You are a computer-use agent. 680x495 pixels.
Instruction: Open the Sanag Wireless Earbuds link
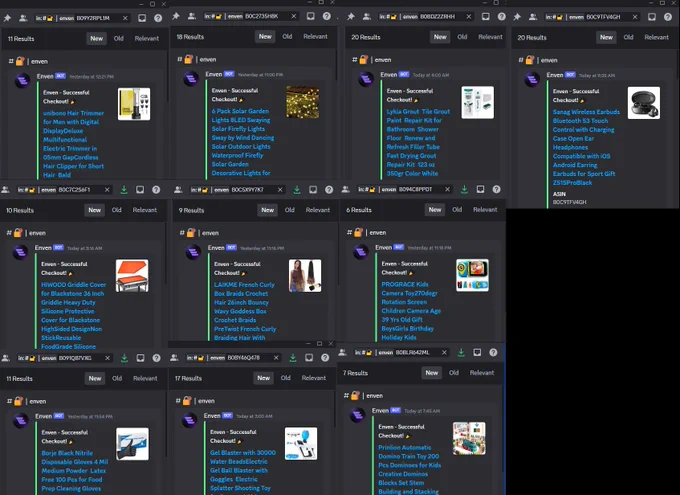[586, 147]
